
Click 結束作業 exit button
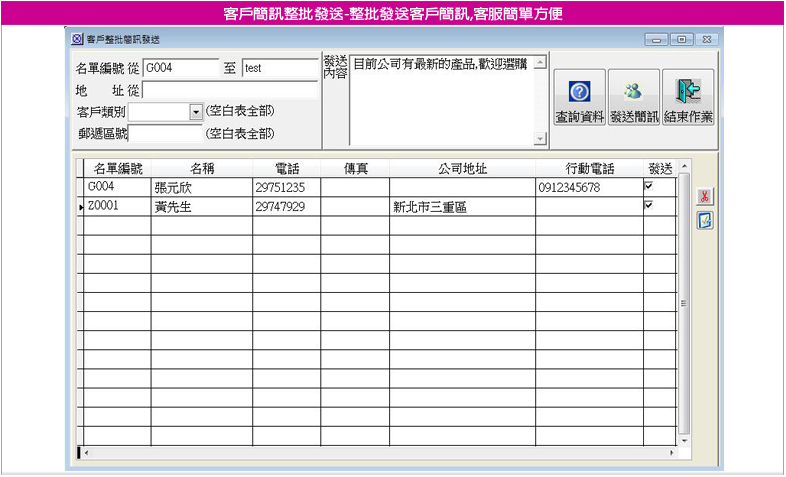688,98
